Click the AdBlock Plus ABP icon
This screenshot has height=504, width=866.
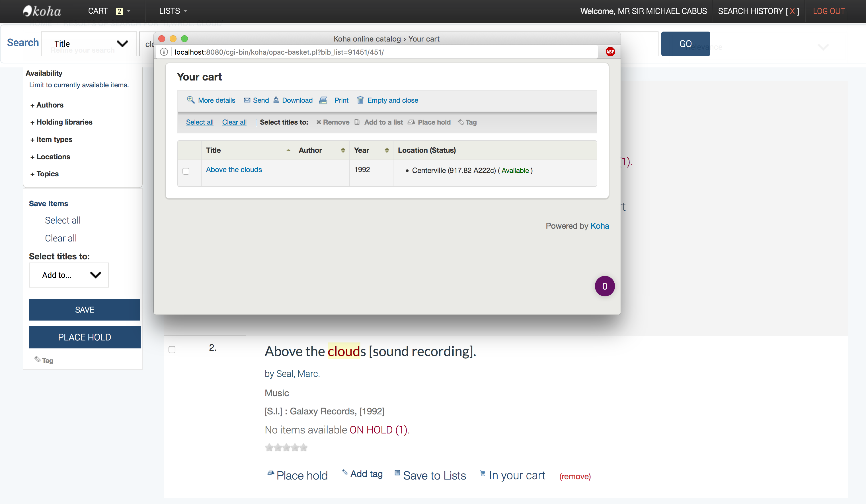[610, 52]
